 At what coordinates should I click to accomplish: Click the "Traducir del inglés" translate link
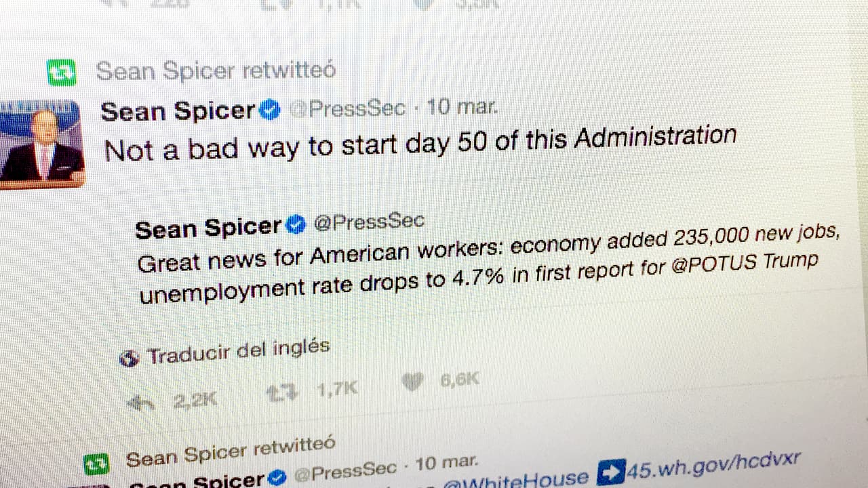[239, 351]
